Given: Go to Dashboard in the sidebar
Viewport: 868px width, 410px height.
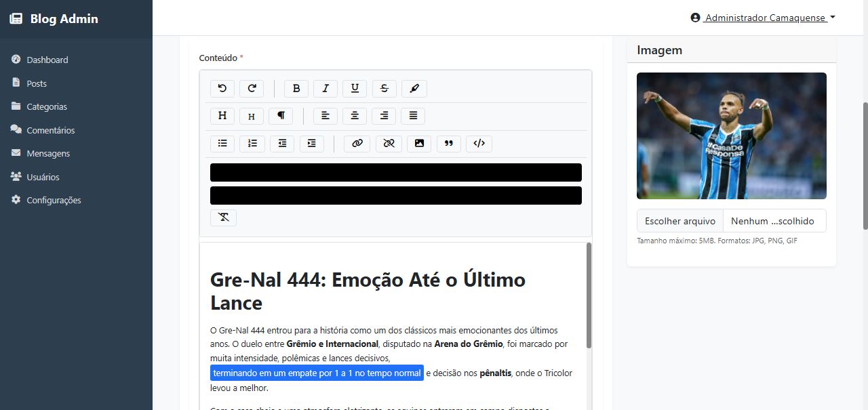Looking at the screenshot, I should click(x=76, y=60).
